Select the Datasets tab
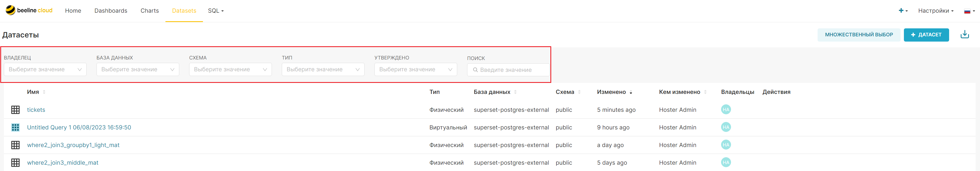 point(184,11)
